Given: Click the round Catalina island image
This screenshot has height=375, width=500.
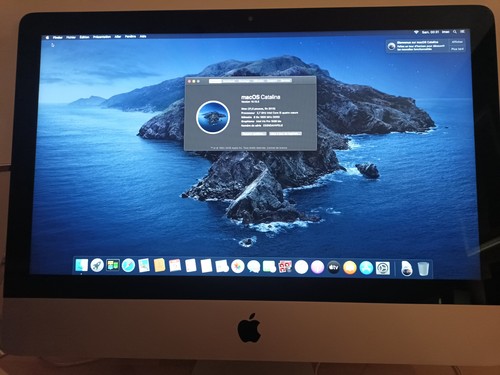Looking at the screenshot, I should (213, 117).
